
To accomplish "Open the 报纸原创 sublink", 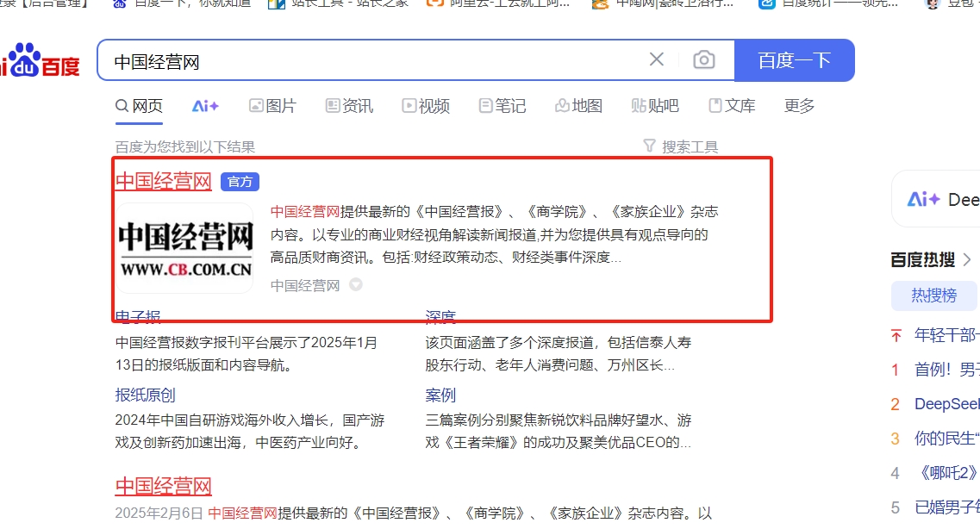I will point(146,395).
